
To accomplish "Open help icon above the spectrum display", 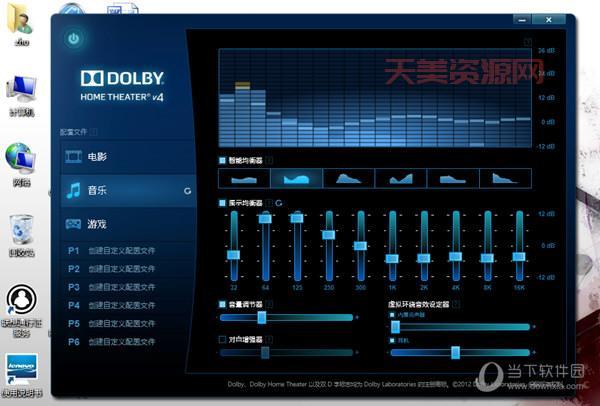I will [528, 42].
